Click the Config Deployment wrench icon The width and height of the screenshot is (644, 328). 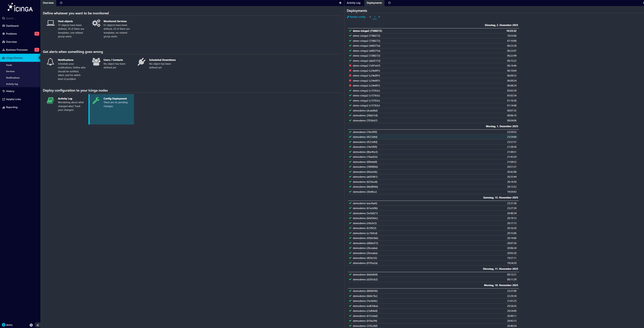(x=96, y=100)
